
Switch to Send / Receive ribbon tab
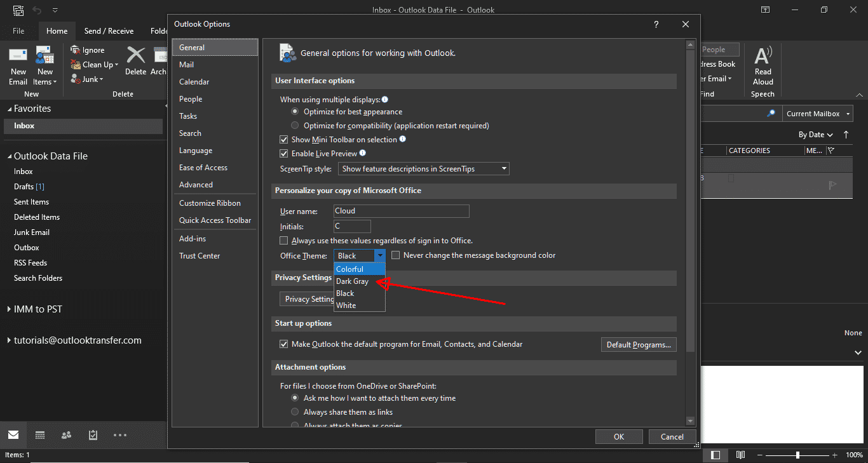[109, 30]
